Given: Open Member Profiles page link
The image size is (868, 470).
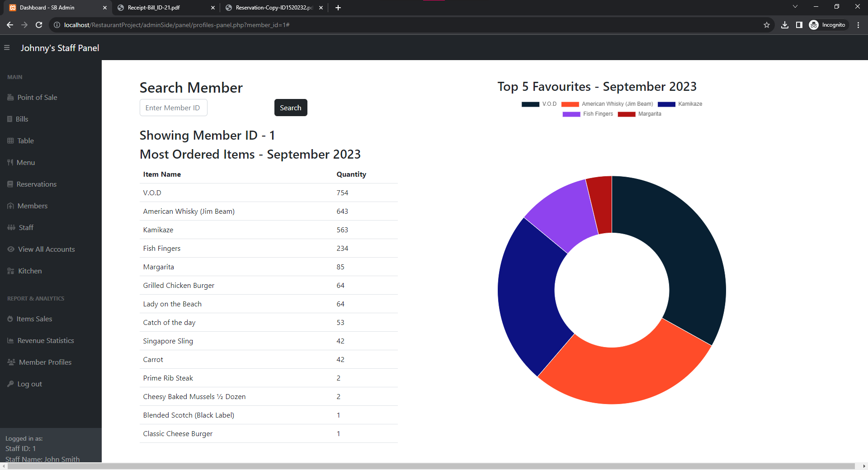Looking at the screenshot, I should pyautogui.click(x=45, y=362).
